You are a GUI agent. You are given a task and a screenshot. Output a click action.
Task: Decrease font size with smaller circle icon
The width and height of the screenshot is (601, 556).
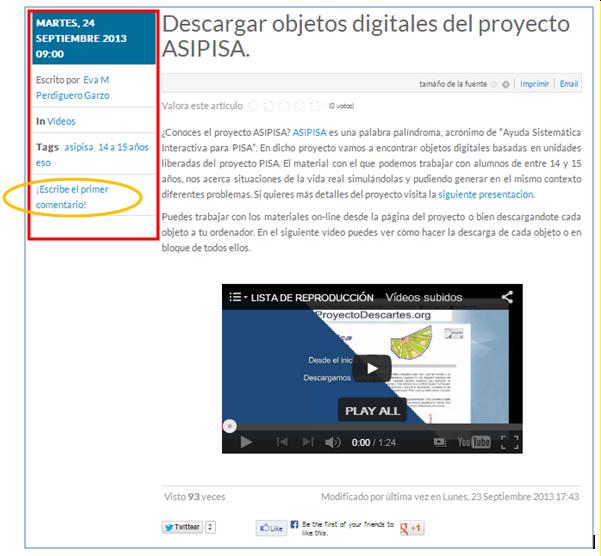pyautogui.click(x=494, y=84)
